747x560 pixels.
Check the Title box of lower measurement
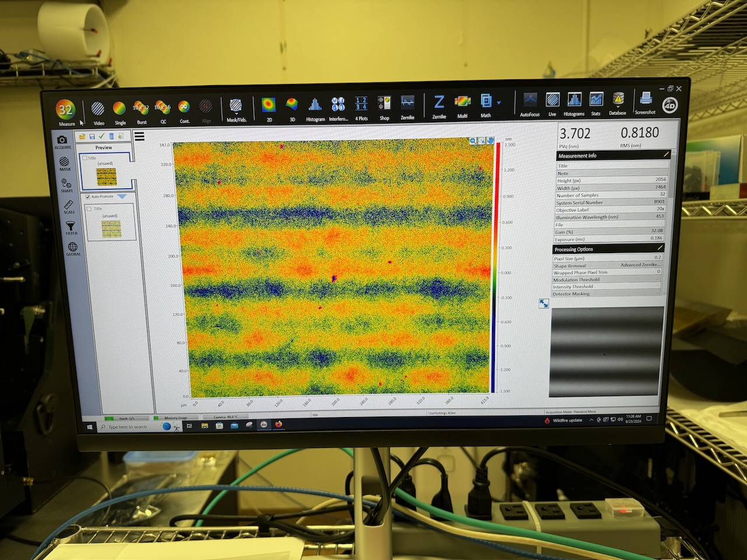click(x=89, y=208)
